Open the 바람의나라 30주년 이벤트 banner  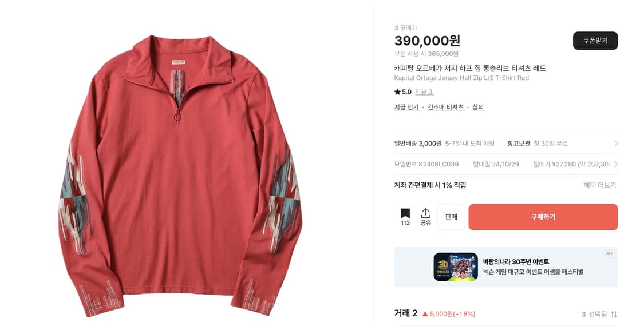[505, 267]
